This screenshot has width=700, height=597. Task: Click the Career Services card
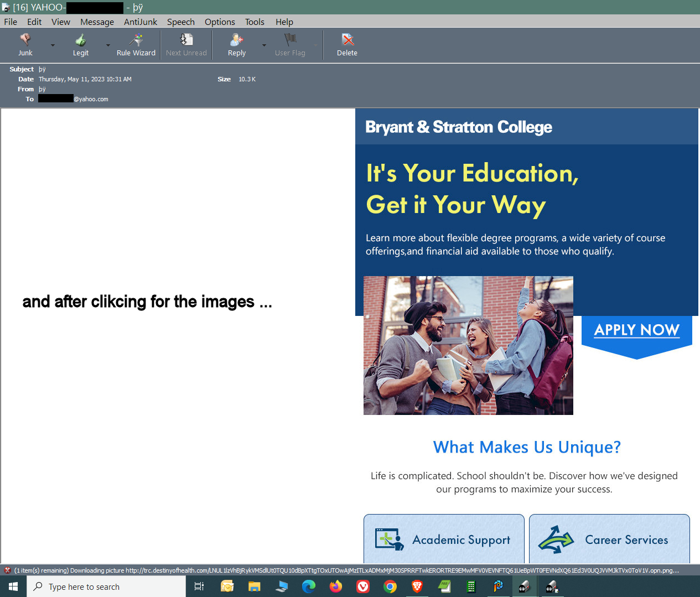click(x=609, y=539)
